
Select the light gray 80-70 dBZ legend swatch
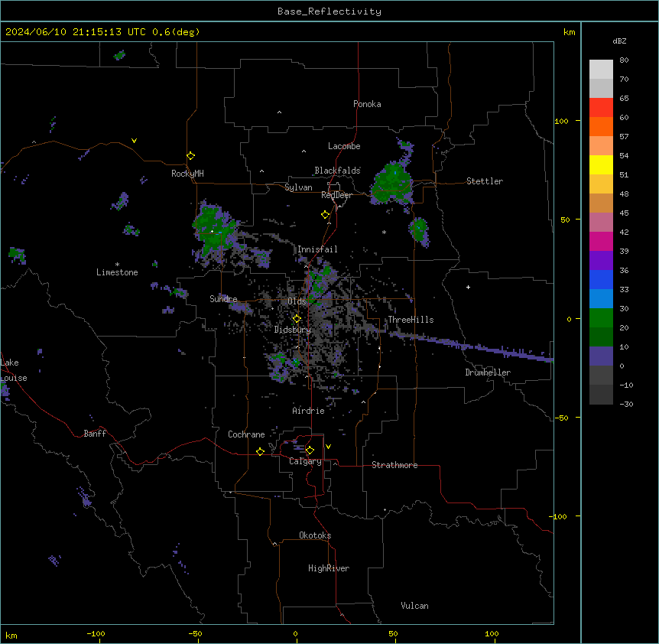(601, 70)
